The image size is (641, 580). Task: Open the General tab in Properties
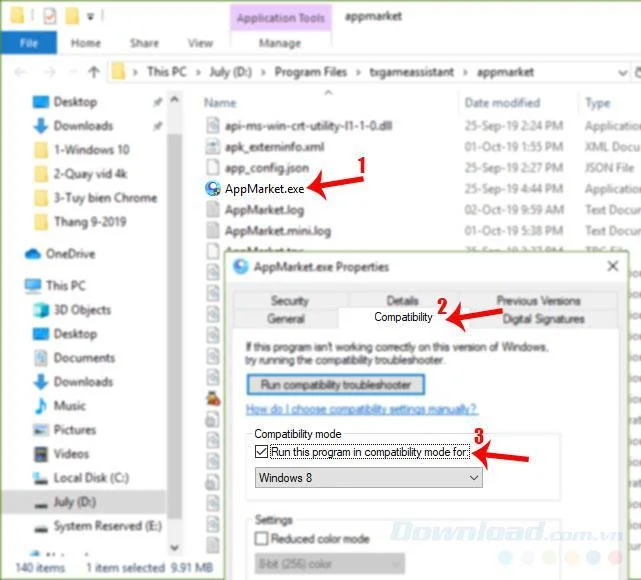coord(286,318)
